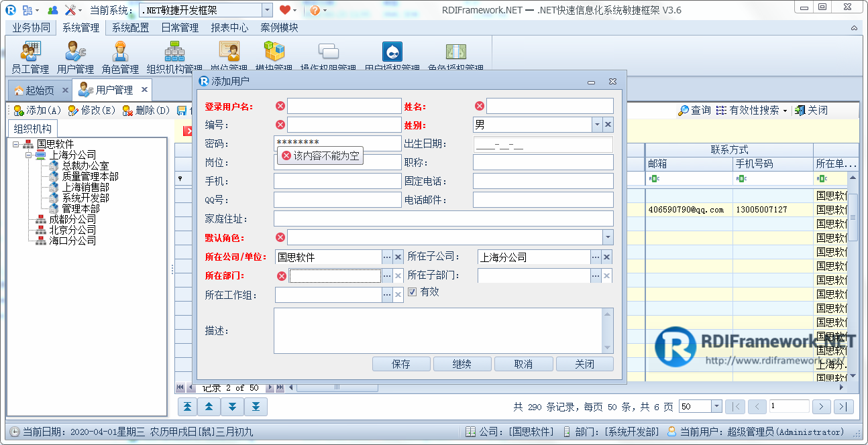
Task: Open 岗位管理 ribbon icon
Action: point(229,56)
